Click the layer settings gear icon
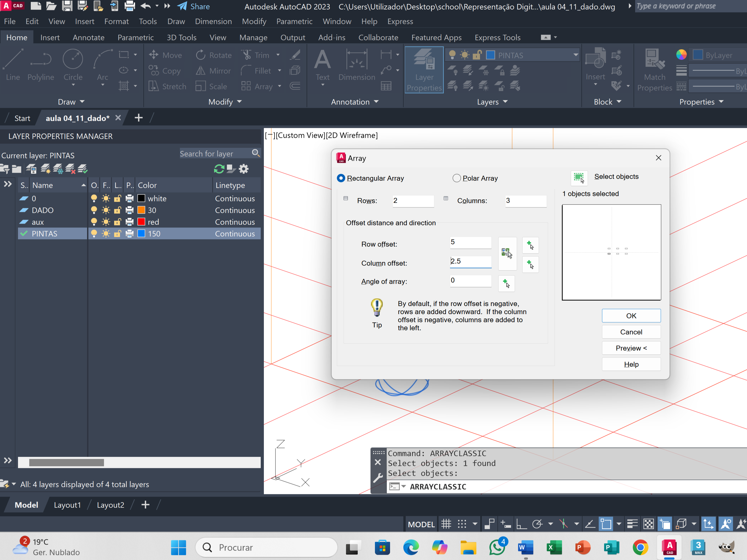 pyautogui.click(x=244, y=169)
